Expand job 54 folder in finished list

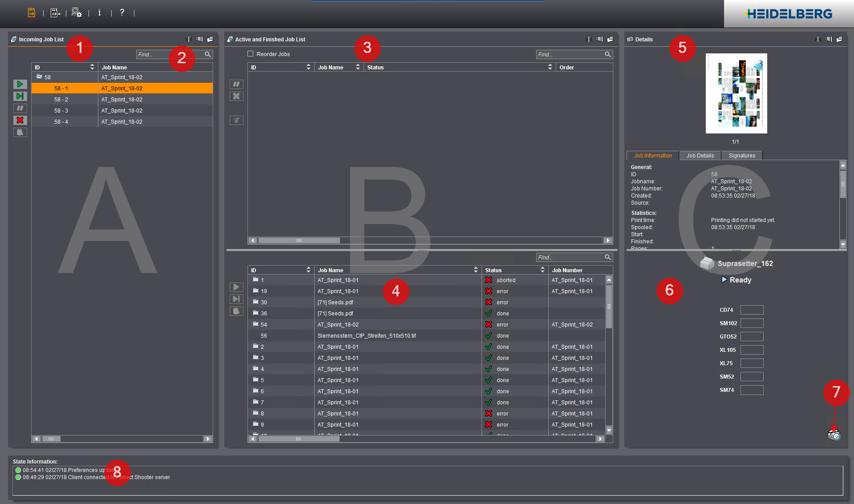point(255,324)
